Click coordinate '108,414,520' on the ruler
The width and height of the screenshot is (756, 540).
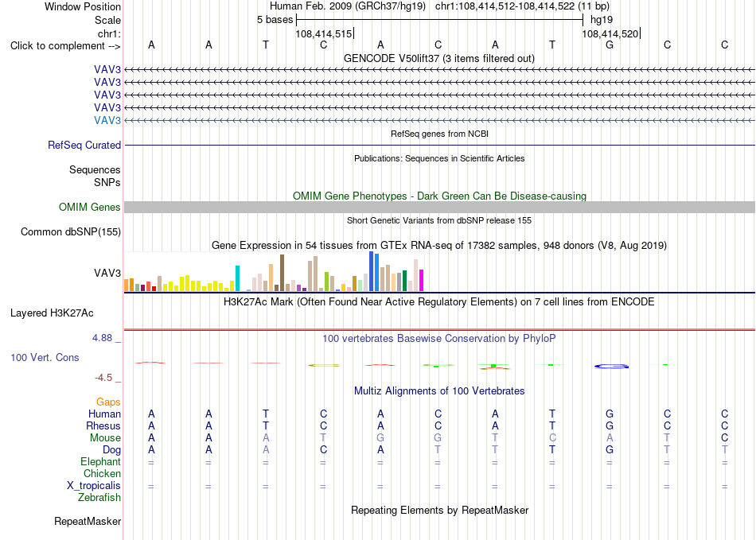click(x=610, y=33)
